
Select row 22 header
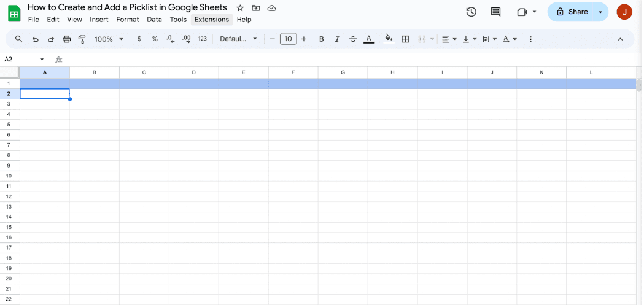(9, 299)
